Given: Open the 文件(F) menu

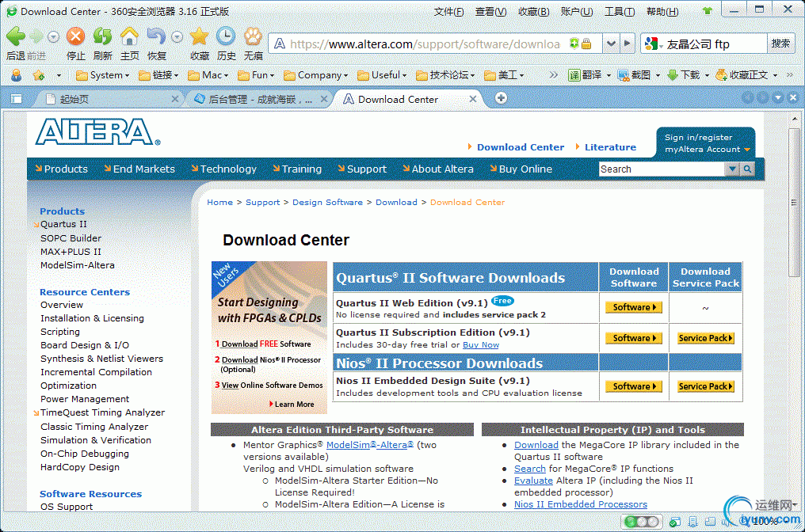Looking at the screenshot, I should tap(448, 11).
